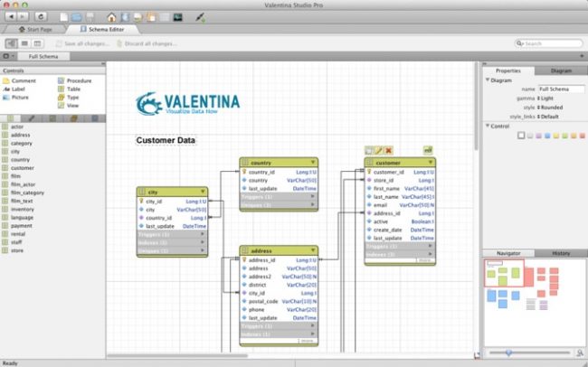Select the View control
This screenshot has width=588, height=367.
pos(69,106)
